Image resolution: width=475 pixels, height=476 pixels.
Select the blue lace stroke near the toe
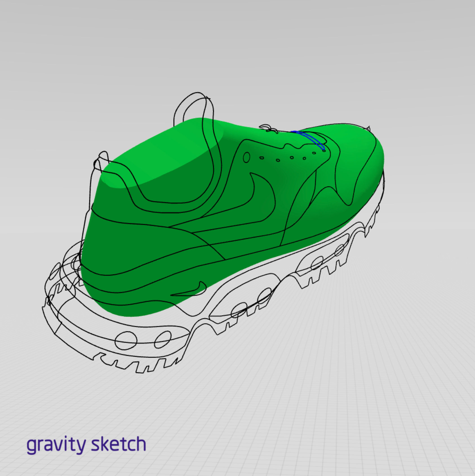(x=308, y=140)
